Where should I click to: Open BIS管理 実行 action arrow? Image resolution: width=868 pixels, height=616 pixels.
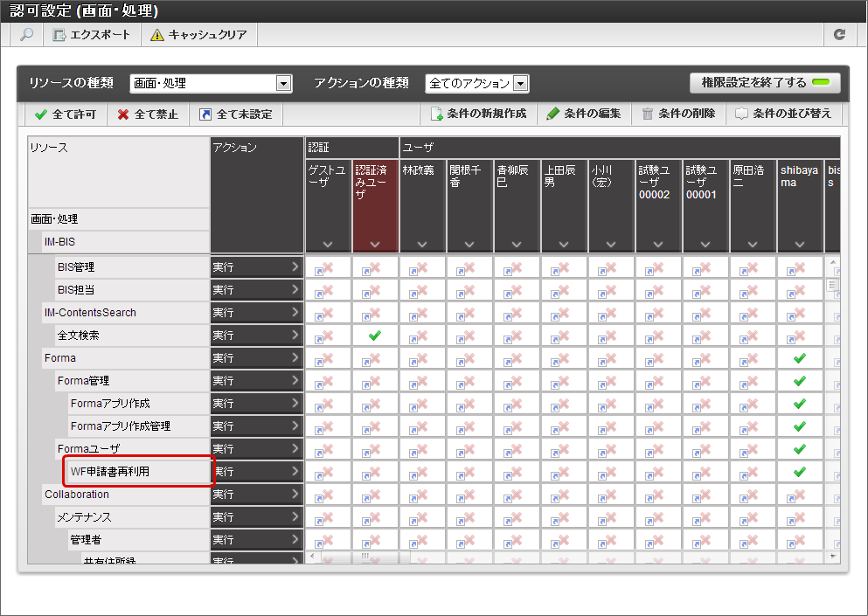(x=295, y=266)
